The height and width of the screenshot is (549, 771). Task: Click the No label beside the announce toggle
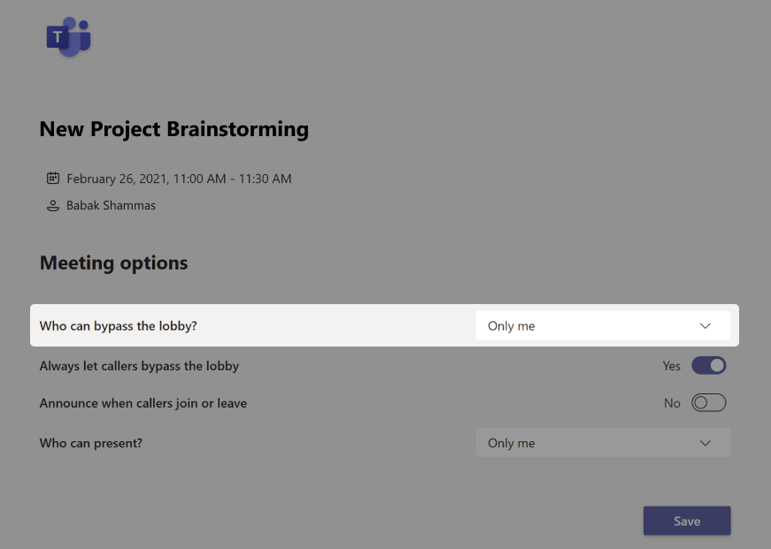click(x=672, y=403)
